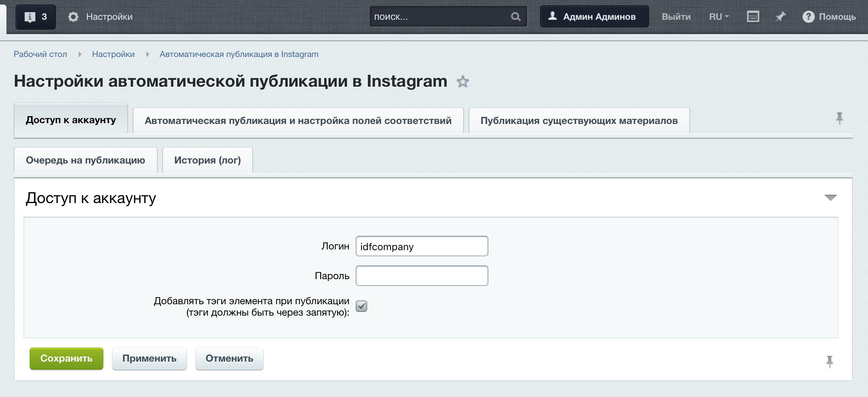Click the pin icon near bottom buttons
Image resolution: width=868 pixels, height=397 pixels.
pos(830,361)
